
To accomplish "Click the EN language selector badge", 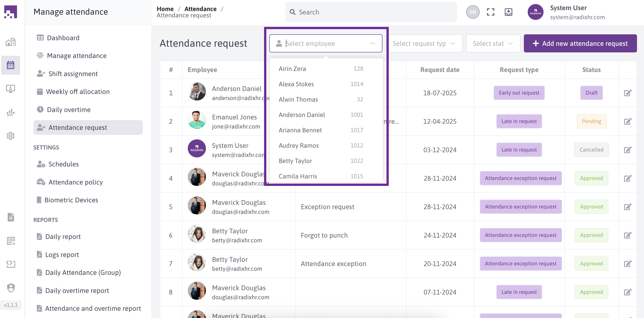I will click(x=472, y=12).
